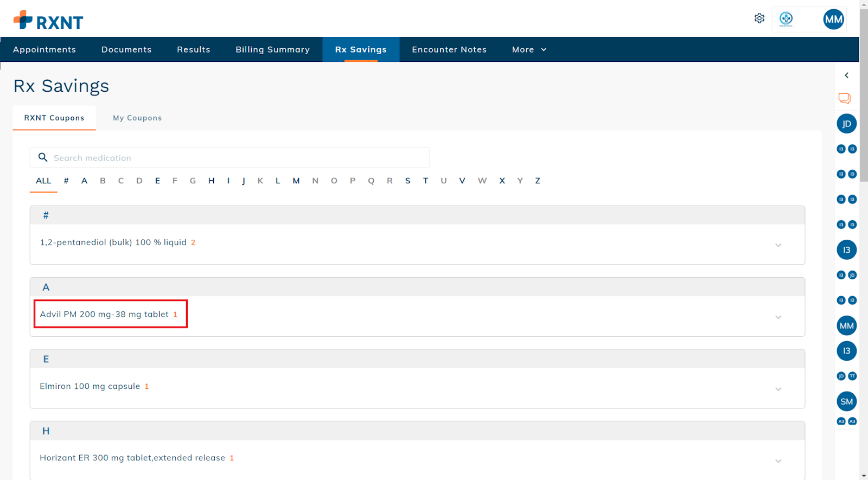
Task: Open the MM profile avatar in header
Action: coord(833,20)
